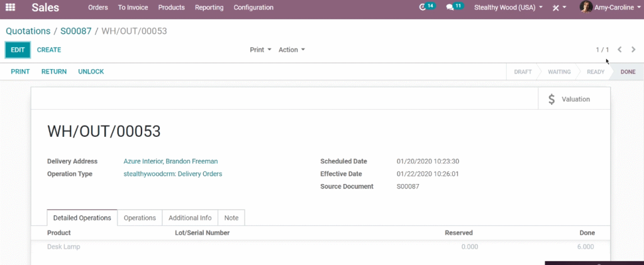
Task: Open the apps grid menu icon
Action: (10, 8)
